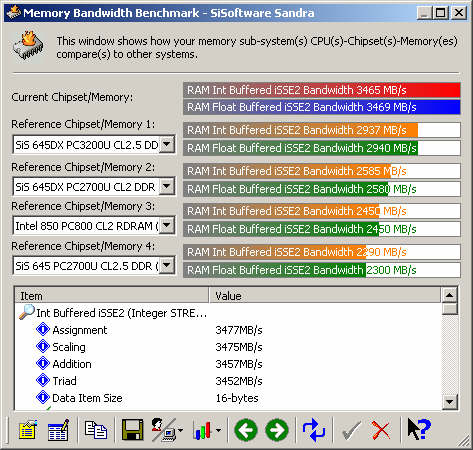Screen dimensions: 473x450
Task: Go back with the green left arrow
Action: 246,430
